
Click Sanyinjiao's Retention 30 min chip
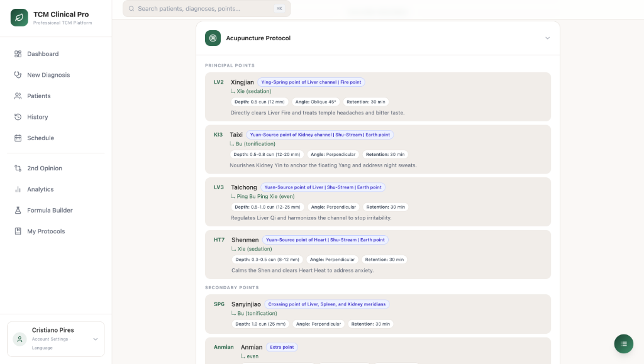(x=370, y=324)
